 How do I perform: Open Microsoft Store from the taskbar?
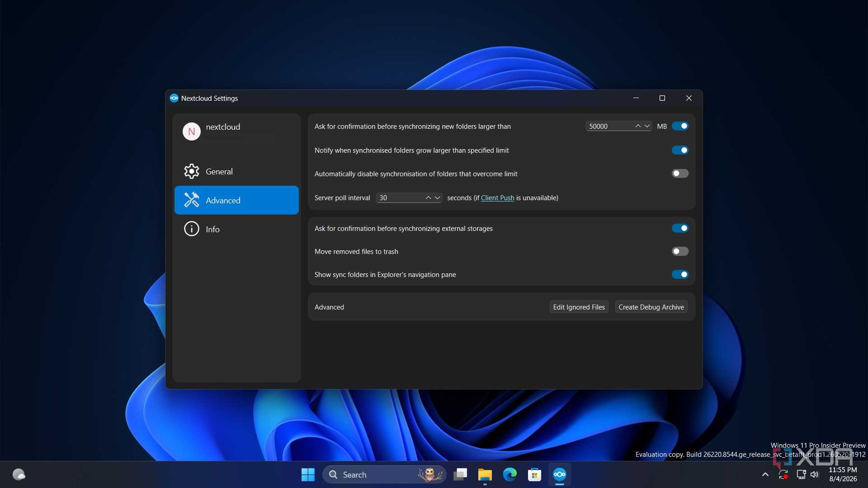click(534, 474)
